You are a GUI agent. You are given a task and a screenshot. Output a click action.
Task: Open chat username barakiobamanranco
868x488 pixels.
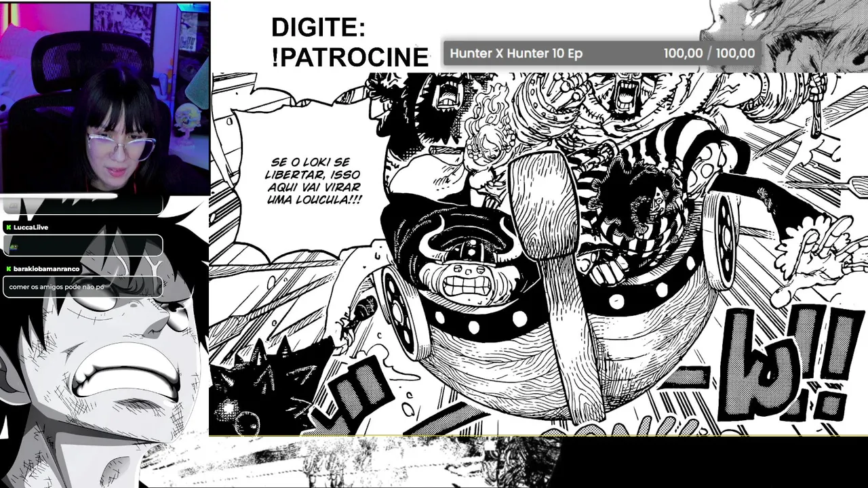click(x=46, y=269)
